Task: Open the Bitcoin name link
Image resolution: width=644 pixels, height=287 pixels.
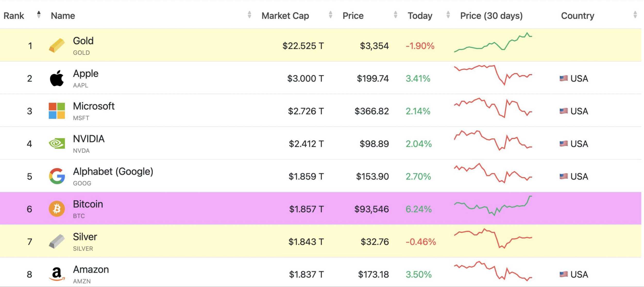Action: click(x=88, y=204)
